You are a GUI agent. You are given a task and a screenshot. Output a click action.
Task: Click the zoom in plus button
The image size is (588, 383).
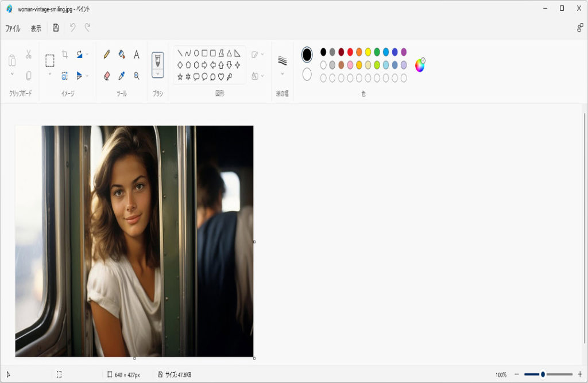tap(579, 374)
